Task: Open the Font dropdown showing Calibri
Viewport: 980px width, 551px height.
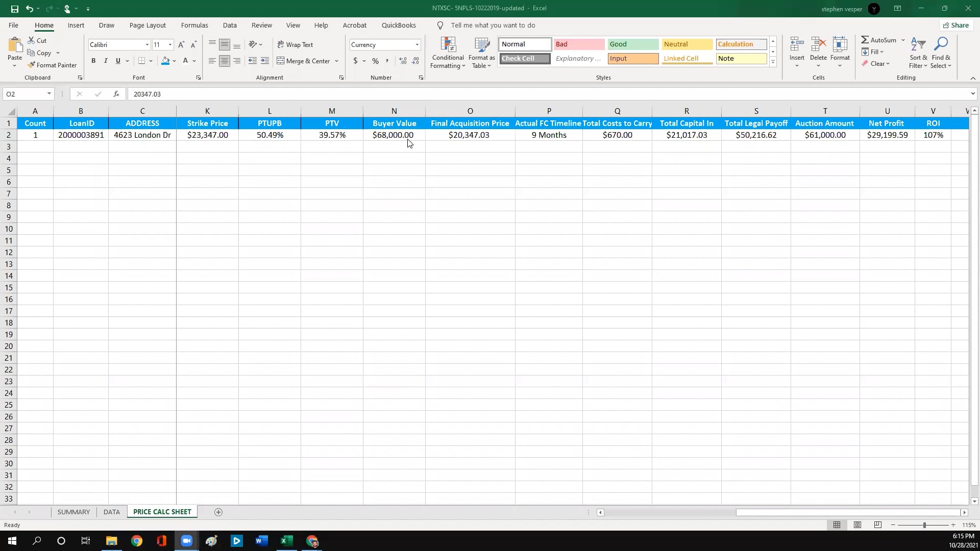Action: coord(146,44)
